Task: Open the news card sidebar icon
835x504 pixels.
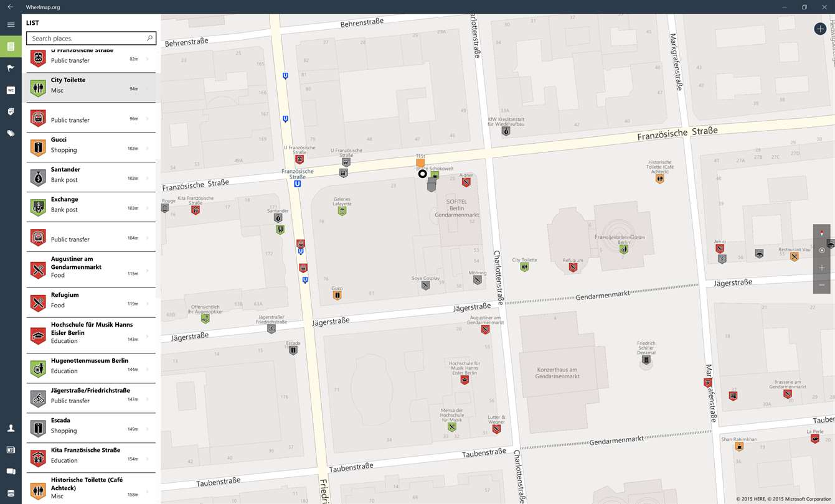Action: pyautogui.click(x=11, y=450)
